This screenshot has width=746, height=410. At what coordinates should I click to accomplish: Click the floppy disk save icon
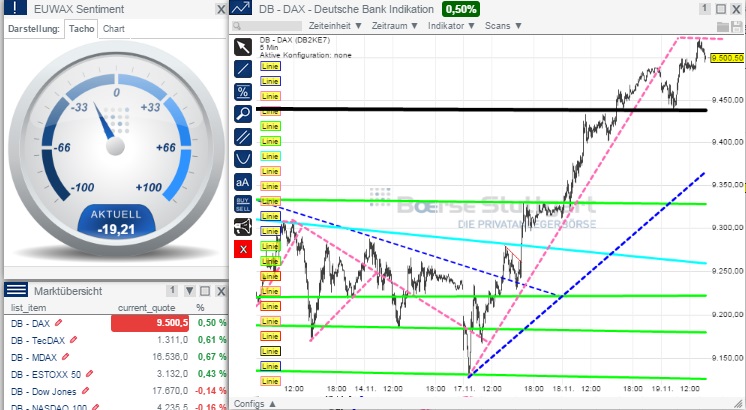tap(737, 27)
